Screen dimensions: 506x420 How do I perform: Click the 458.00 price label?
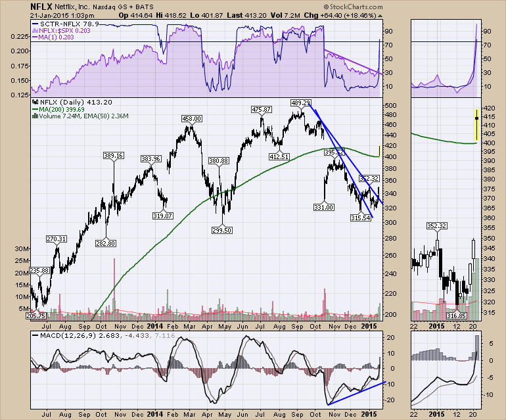192,118
